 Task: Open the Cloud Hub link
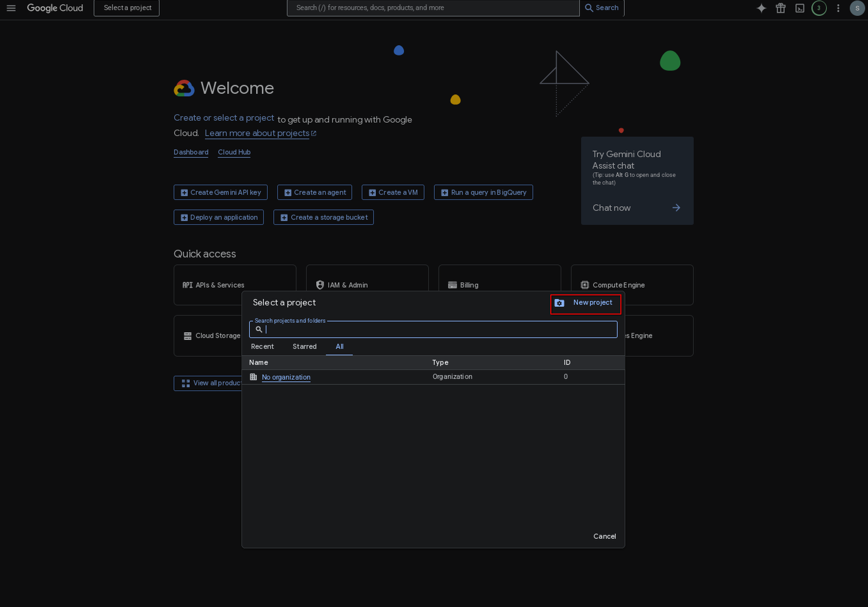coord(234,152)
